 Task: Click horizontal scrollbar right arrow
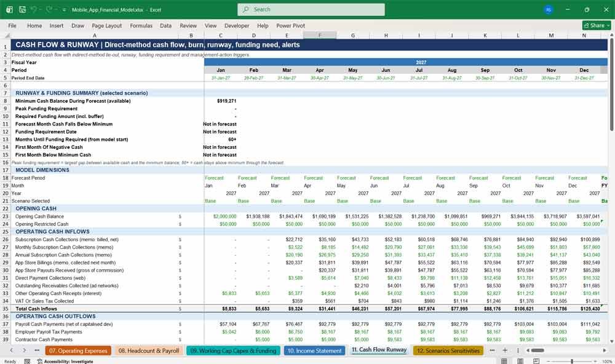point(605,350)
